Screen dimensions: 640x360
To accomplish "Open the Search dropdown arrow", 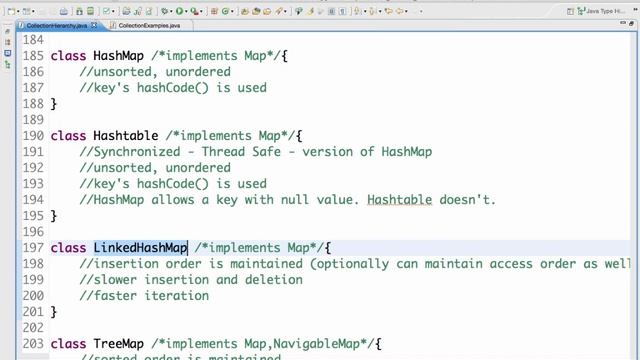I will (285, 11).
